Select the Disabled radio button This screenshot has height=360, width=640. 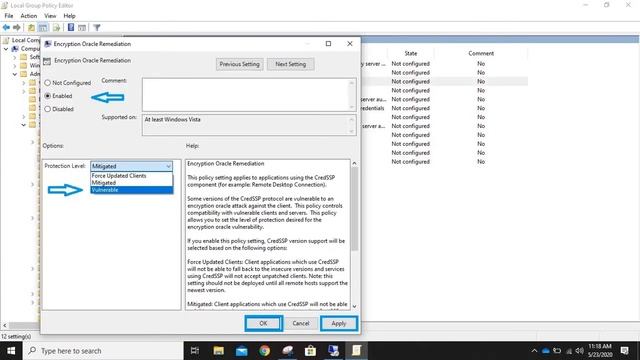48,109
